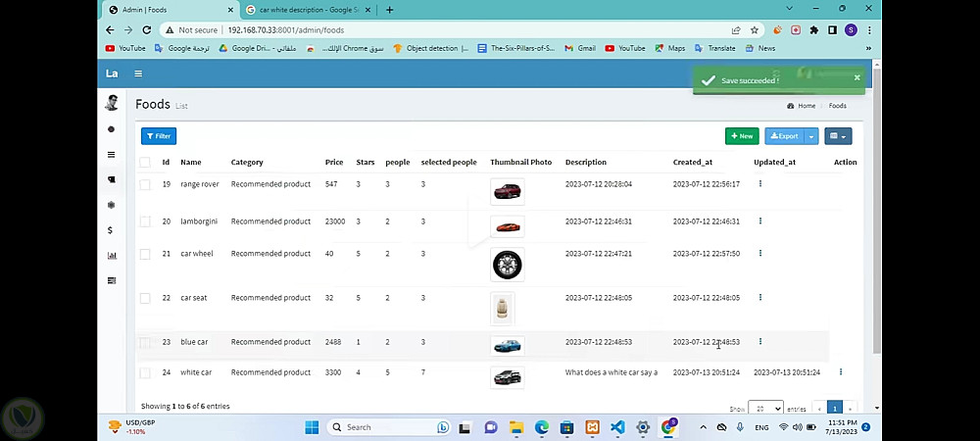Show more bookmarks chevron

pyautogui.click(x=868, y=48)
